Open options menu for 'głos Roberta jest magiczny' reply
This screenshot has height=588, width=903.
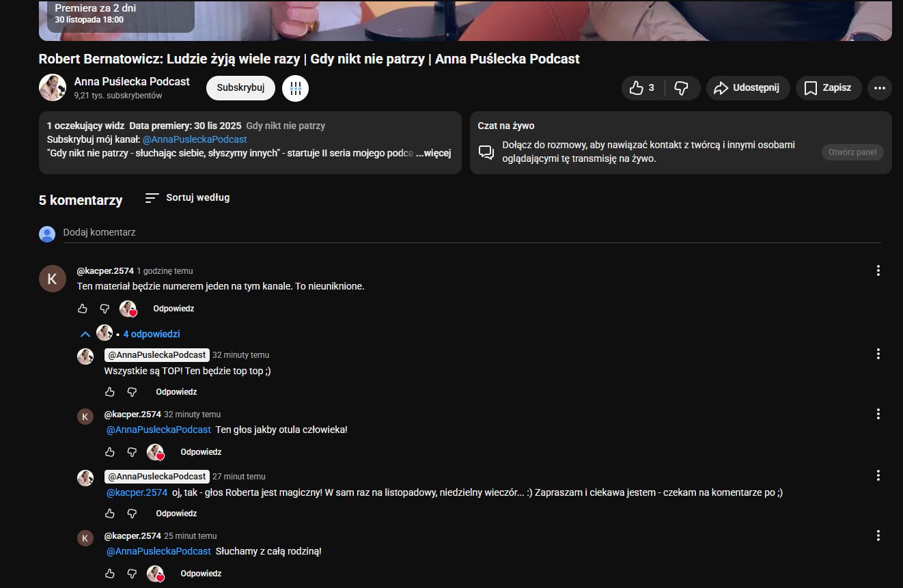click(x=878, y=475)
